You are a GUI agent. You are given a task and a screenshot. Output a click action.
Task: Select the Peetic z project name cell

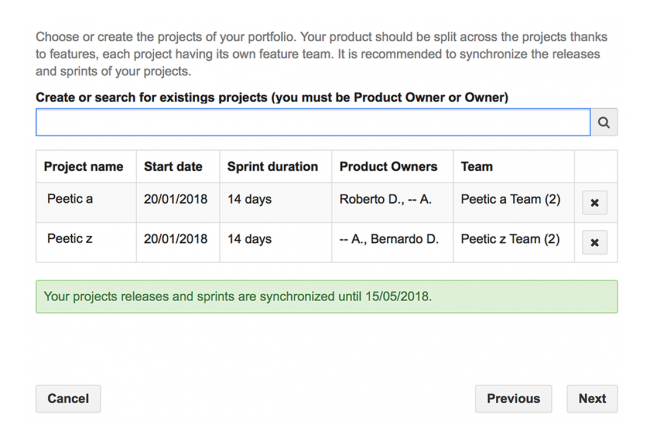click(x=70, y=240)
